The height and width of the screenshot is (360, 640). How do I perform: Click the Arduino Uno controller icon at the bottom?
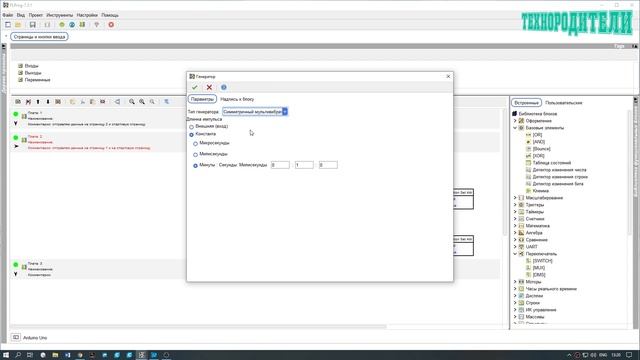click(x=16, y=337)
